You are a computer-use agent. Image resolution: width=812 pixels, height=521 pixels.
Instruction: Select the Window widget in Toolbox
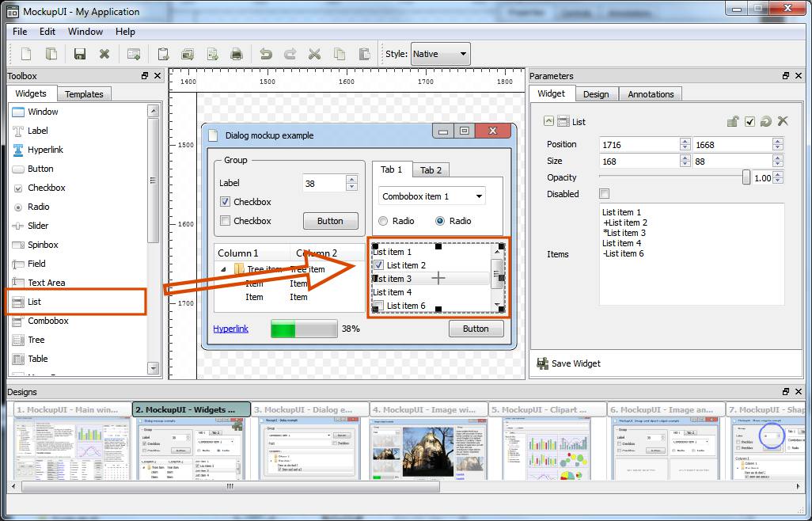35,112
